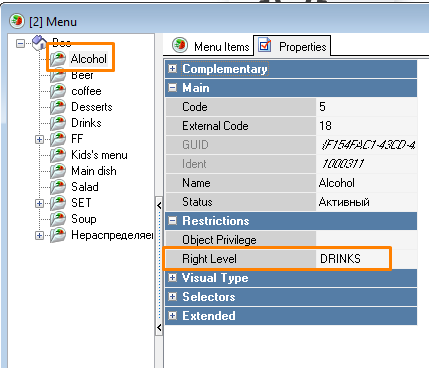Expand the Нераспределяе tree node
The image size is (429, 368).
click(39, 235)
